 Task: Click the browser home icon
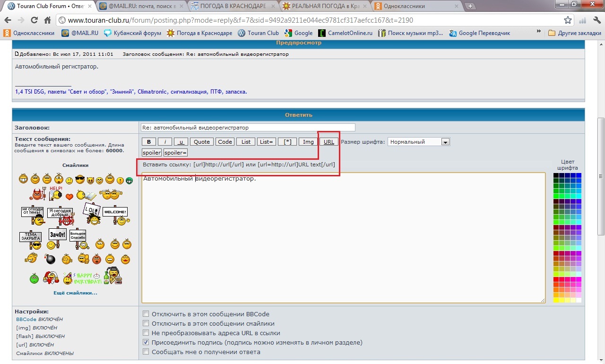(x=47, y=20)
